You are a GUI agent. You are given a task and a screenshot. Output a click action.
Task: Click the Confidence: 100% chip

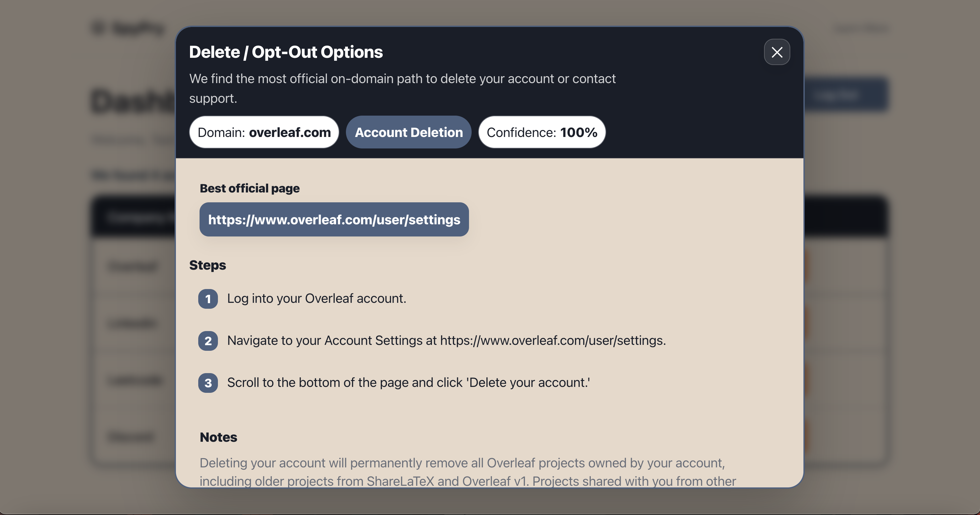pyautogui.click(x=542, y=132)
